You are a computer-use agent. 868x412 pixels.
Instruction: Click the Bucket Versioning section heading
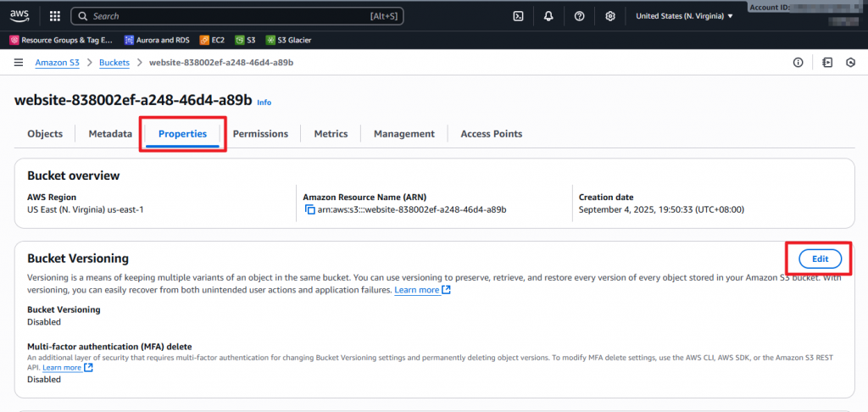(78, 259)
